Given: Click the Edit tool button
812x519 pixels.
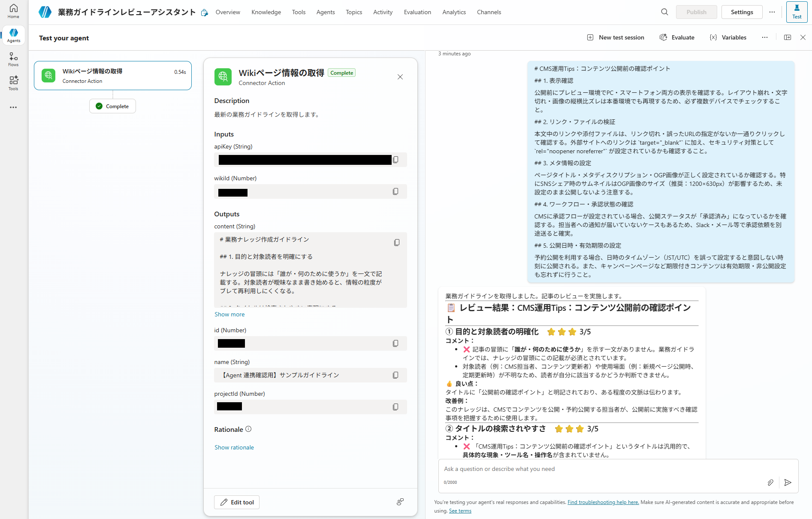Looking at the screenshot, I should pos(237,502).
